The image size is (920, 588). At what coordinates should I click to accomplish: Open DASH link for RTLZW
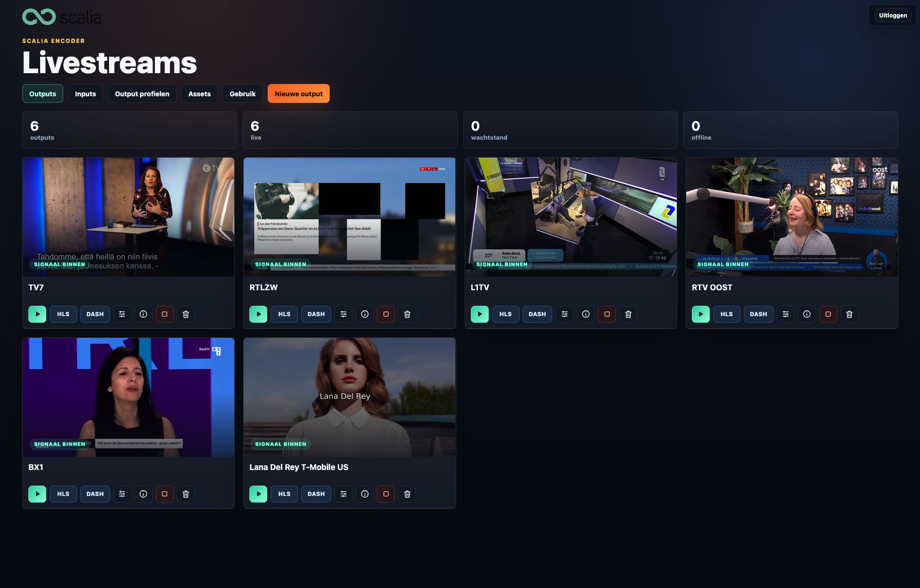(x=316, y=314)
